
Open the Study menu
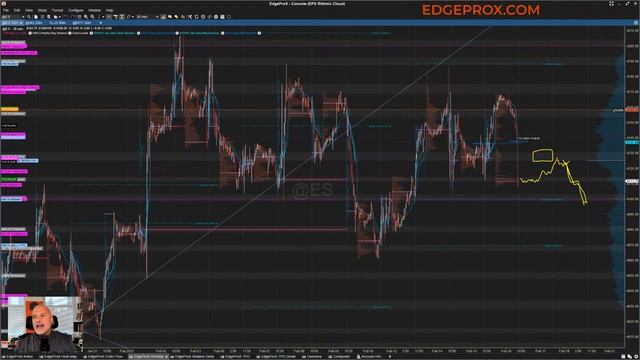click(42, 10)
